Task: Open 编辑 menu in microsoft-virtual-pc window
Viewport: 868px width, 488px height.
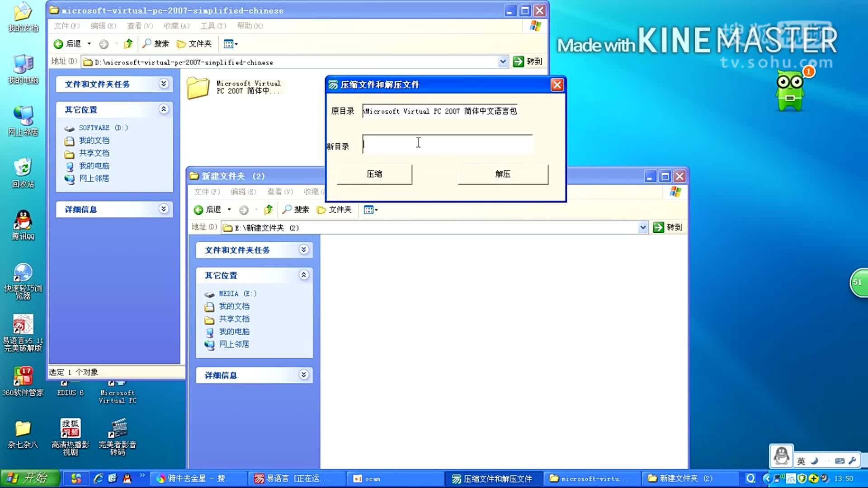Action: tap(103, 26)
